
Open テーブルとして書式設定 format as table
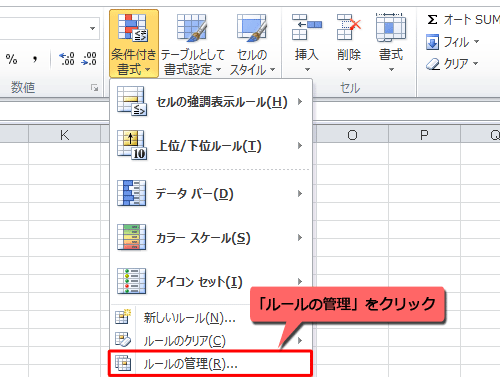point(193,44)
